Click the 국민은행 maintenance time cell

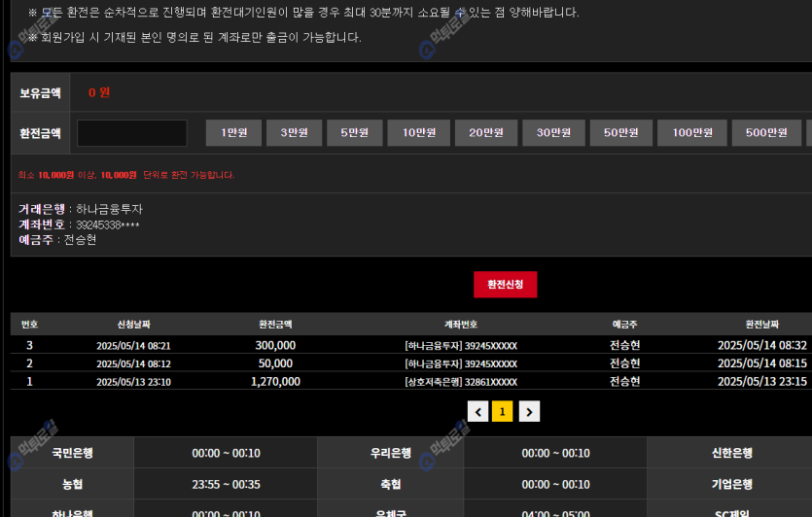tap(226, 453)
